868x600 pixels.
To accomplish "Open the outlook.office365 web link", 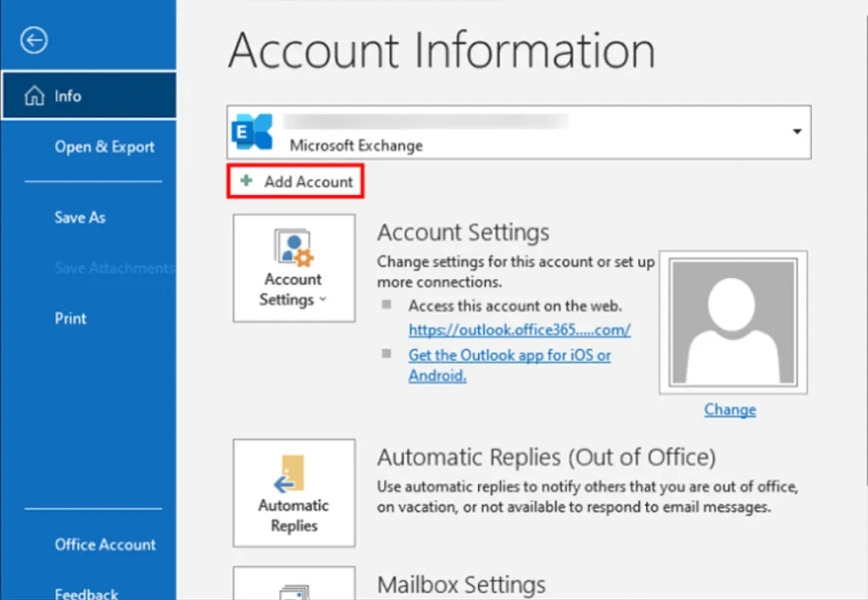I will click(520, 330).
